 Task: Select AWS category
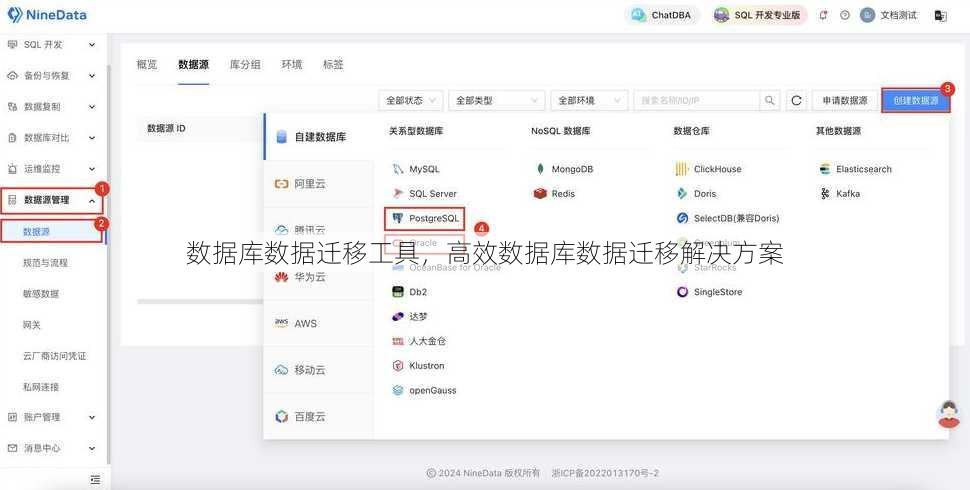click(319, 324)
